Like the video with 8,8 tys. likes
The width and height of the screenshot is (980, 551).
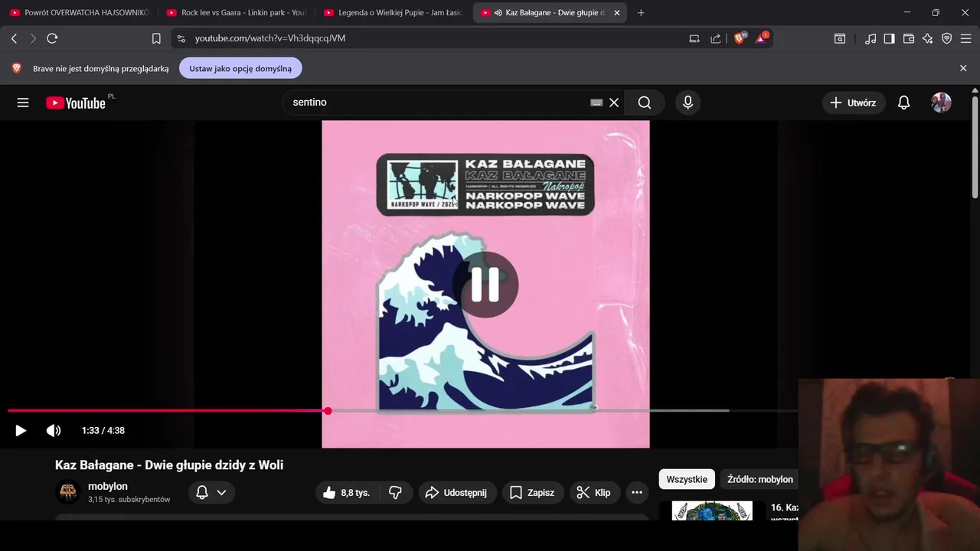coord(348,493)
